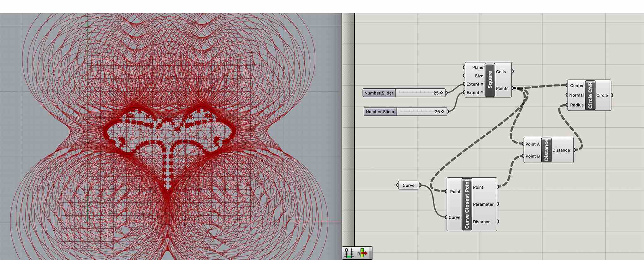
Task: Click the lower Number Slider label
Action: pyautogui.click(x=380, y=112)
